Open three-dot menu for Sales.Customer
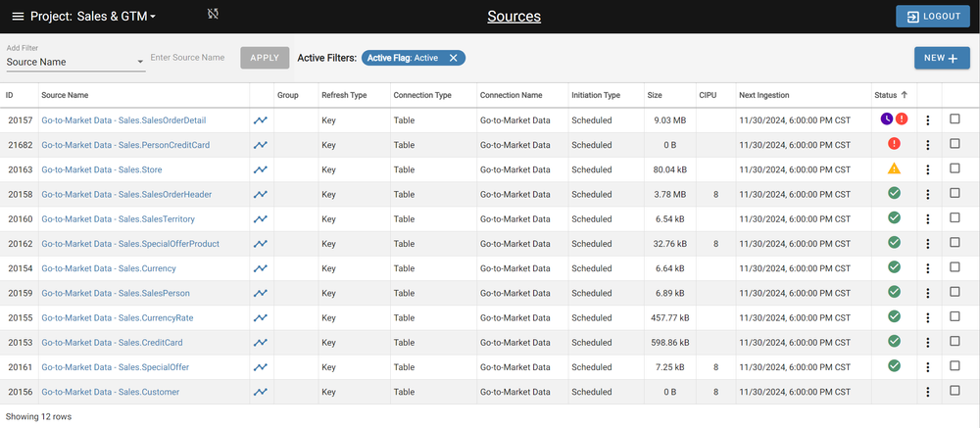Screen dimensions: 980x428 (928, 393)
